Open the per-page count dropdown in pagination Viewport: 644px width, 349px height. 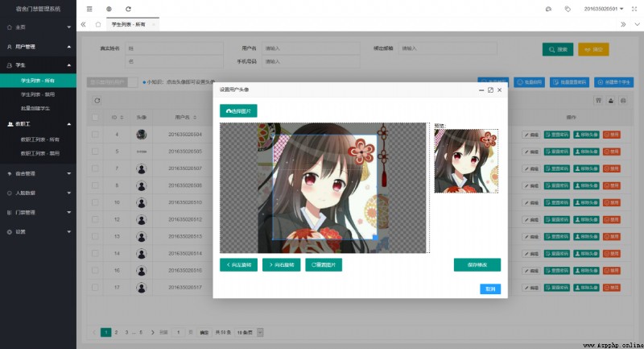tap(250, 332)
